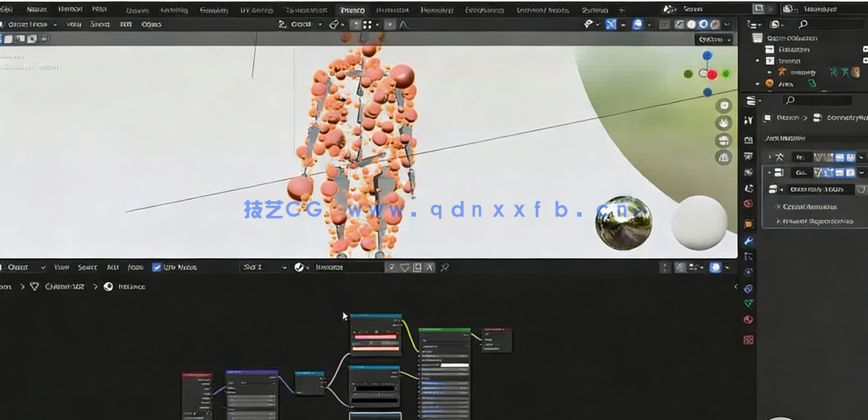Toggle perspective/orthographic grid button
868x420 pixels.
[724, 157]
